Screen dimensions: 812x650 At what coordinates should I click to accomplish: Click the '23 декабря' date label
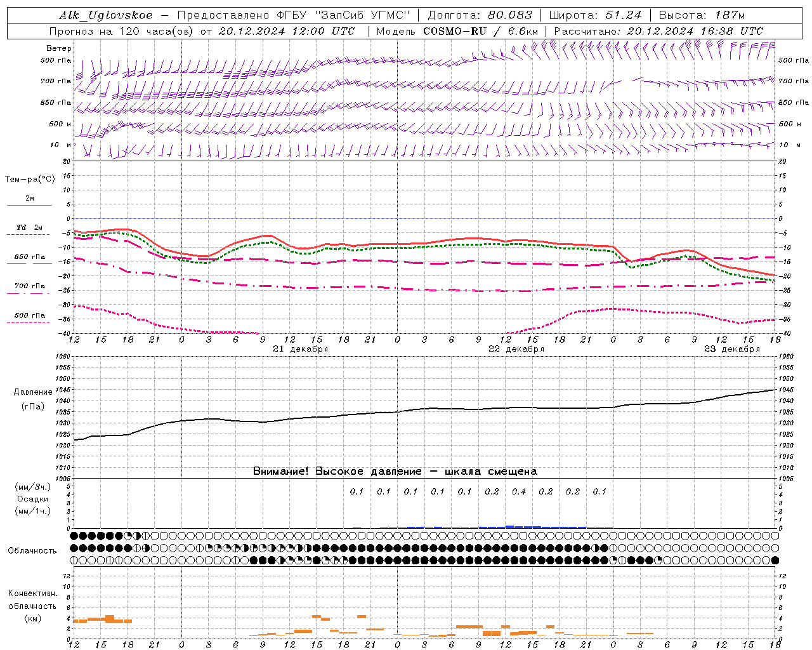click(x=732, y=349)
